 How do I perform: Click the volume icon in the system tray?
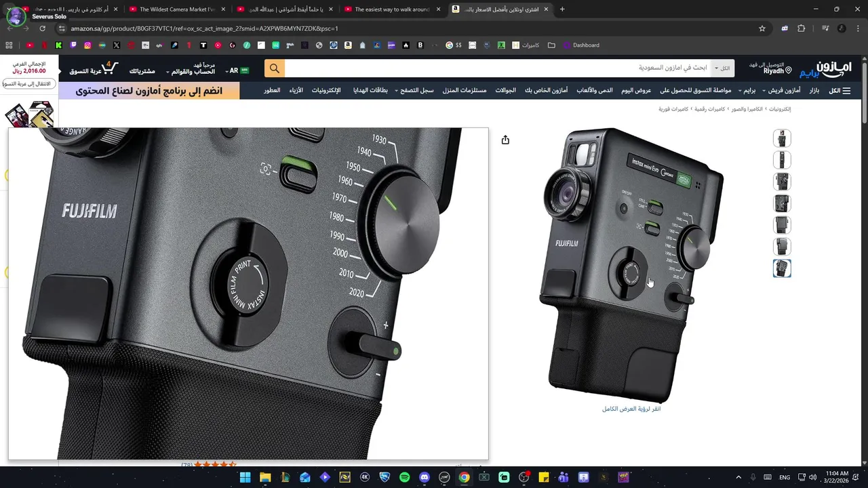tap(814, 477)
